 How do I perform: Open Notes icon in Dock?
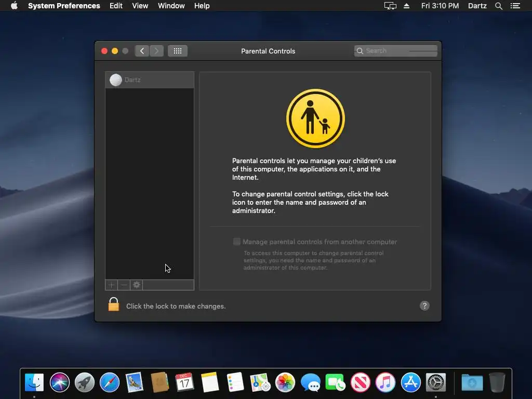click(210, 382)
